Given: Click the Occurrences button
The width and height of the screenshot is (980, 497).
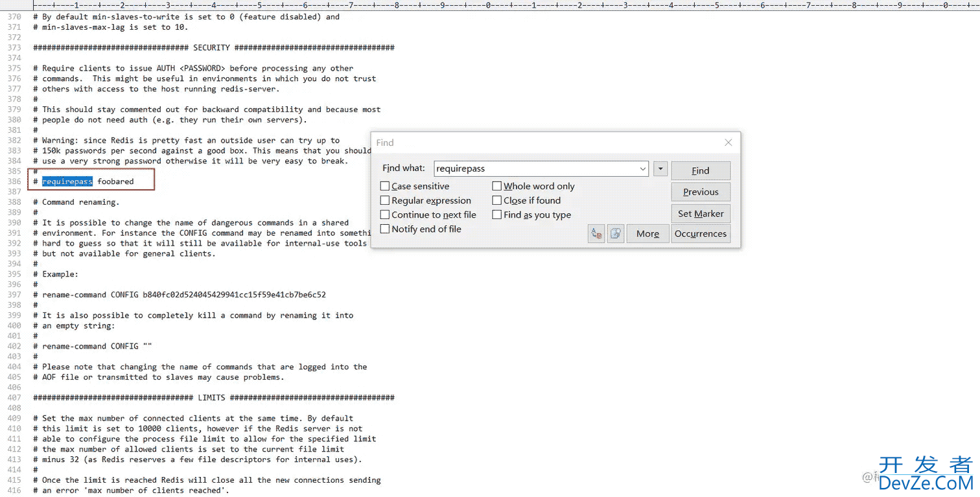Looking at the screenshot, I should click(701, 234).
